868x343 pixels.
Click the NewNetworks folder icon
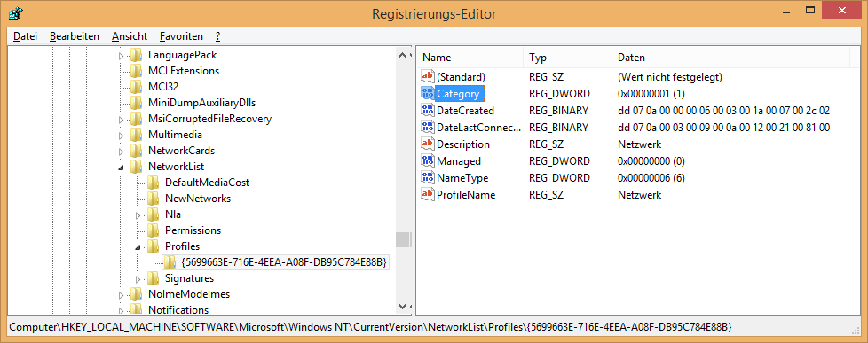point(154,198)
